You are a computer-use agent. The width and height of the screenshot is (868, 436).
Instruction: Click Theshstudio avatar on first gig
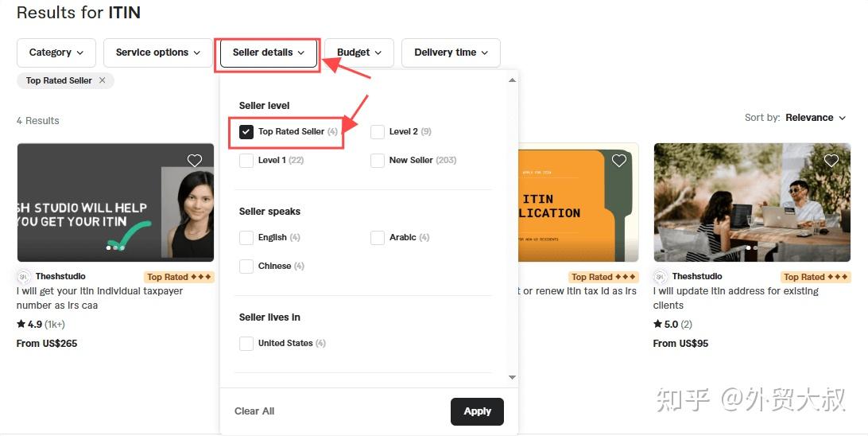pyautogui.click(x=24, y=277)
